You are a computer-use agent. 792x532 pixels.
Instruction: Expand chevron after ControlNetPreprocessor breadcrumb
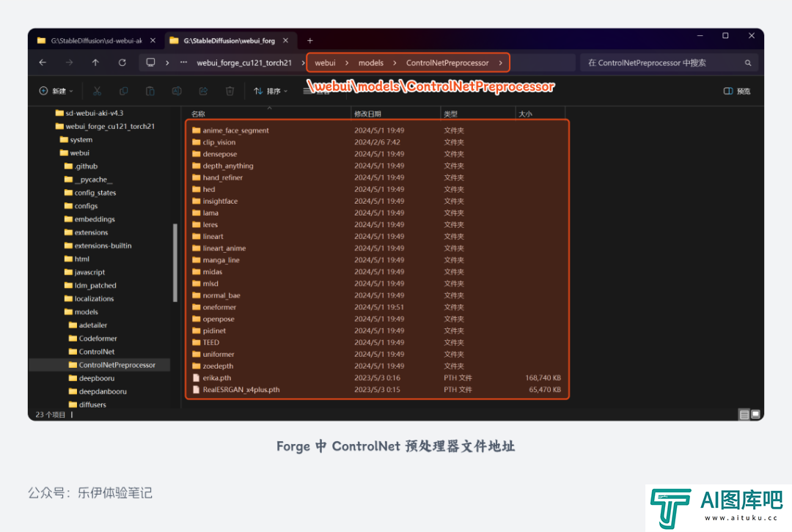(x=501, y=63)
